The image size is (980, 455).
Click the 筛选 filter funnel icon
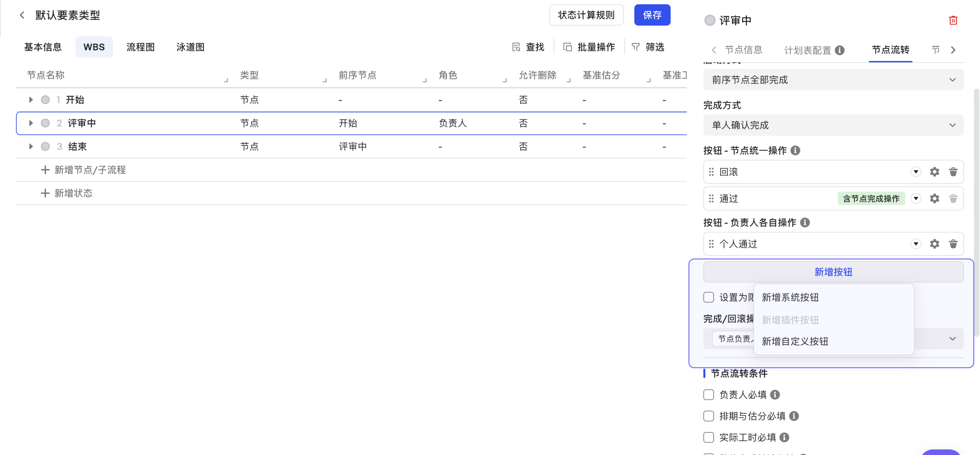(635, 47)
